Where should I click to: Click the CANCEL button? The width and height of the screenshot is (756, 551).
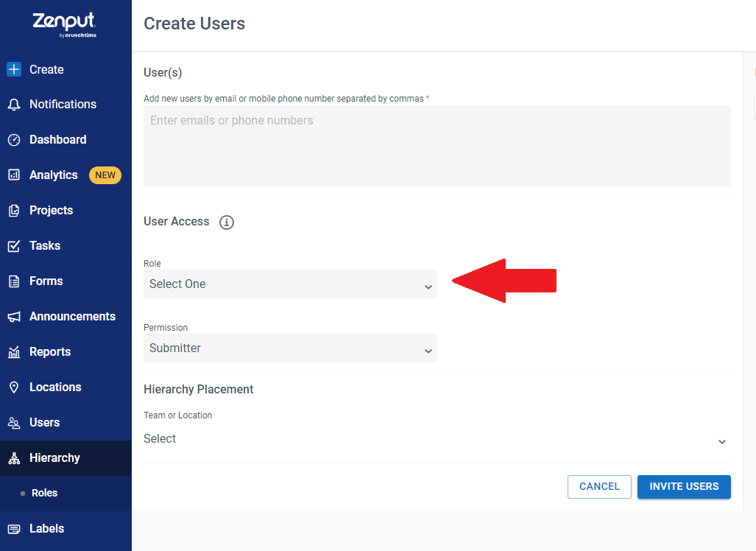tap(599, 487)
